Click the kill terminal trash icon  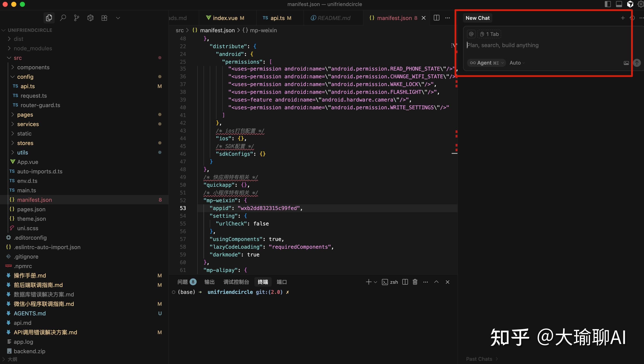point(415,282)
